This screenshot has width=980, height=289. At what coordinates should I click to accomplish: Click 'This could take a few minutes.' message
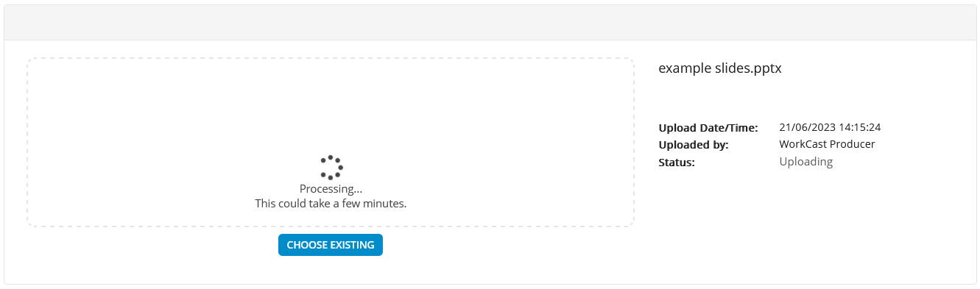331,203
